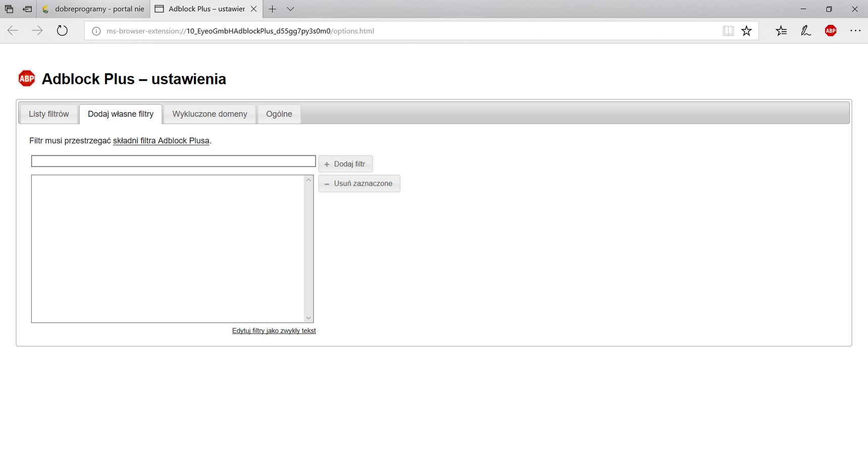Refresh the current page
The width and height of the screenshot is (868, 466).
[62, 31]
